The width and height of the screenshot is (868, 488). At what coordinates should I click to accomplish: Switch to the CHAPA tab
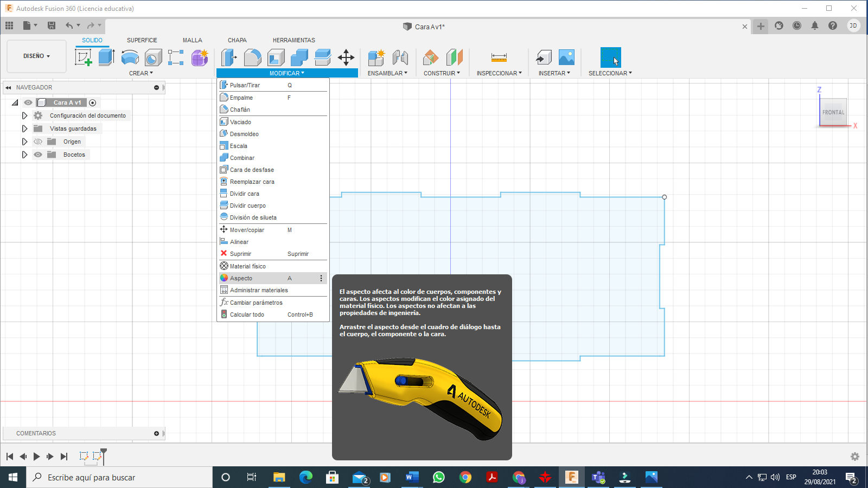237,40
